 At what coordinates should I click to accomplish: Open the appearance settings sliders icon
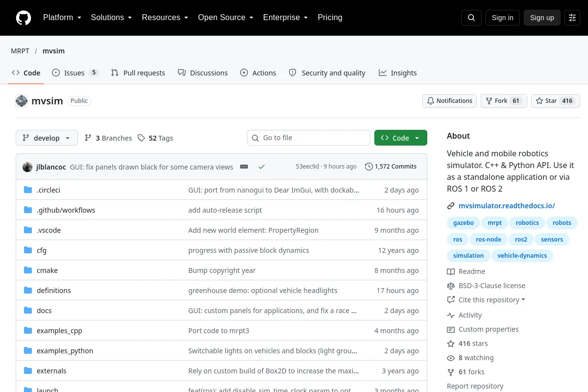point(572,18)
